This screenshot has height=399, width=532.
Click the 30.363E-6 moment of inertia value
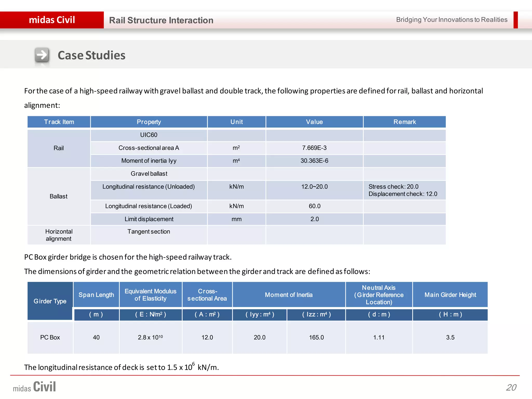tap(314, 161)
